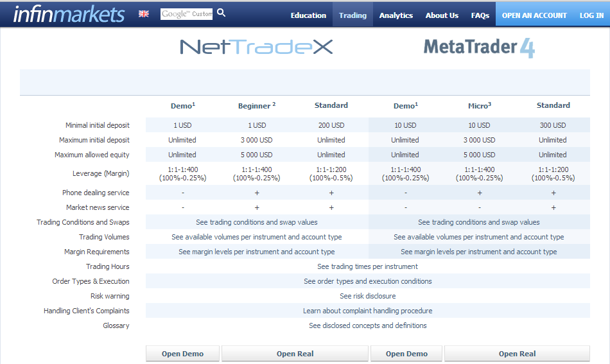Click the Micro column header

[x=479, y=105]
